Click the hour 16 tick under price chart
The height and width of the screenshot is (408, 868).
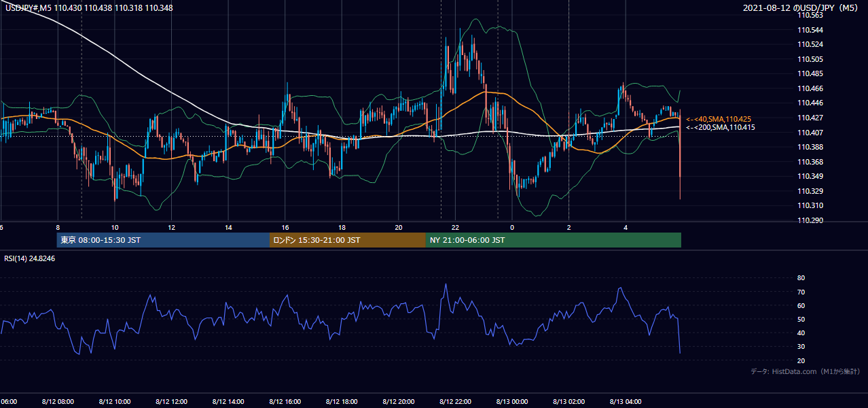pos(285,227)
